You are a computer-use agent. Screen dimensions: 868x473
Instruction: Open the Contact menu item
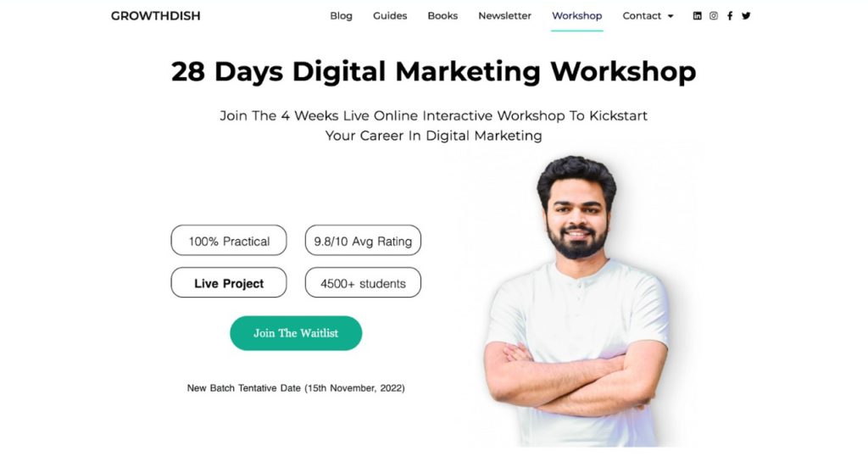(642, 16)
